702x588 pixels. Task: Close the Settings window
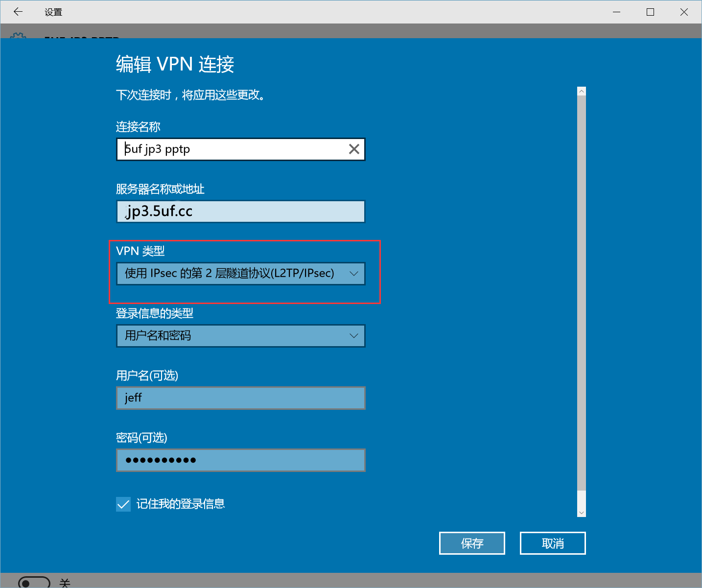(x=684, y=12)
